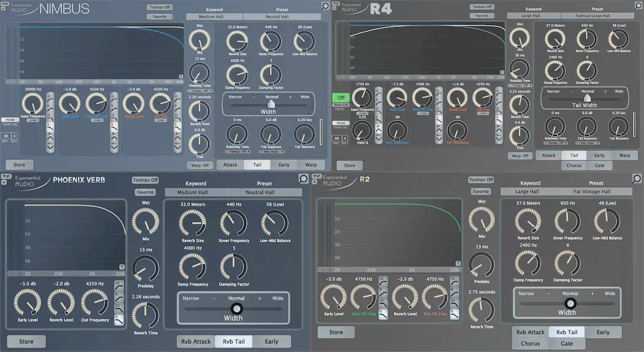The height and width of the screenshot is (352, 644).
Task: Open the Medium Hall keyword list in Nimbus
Action: pyautogui.click(x=215, y=17)
